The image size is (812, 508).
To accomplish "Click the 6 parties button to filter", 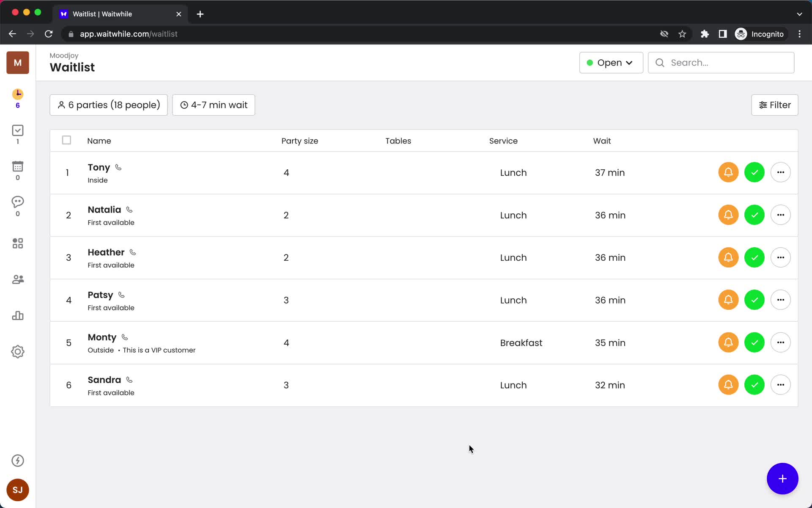I will [109, 105].
